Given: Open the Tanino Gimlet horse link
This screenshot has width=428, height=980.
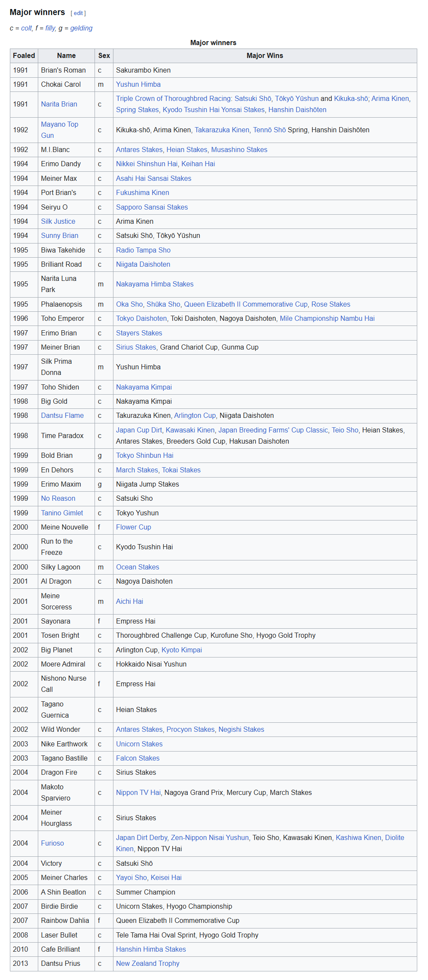Looking at the screenshot, I should point(62,513).
